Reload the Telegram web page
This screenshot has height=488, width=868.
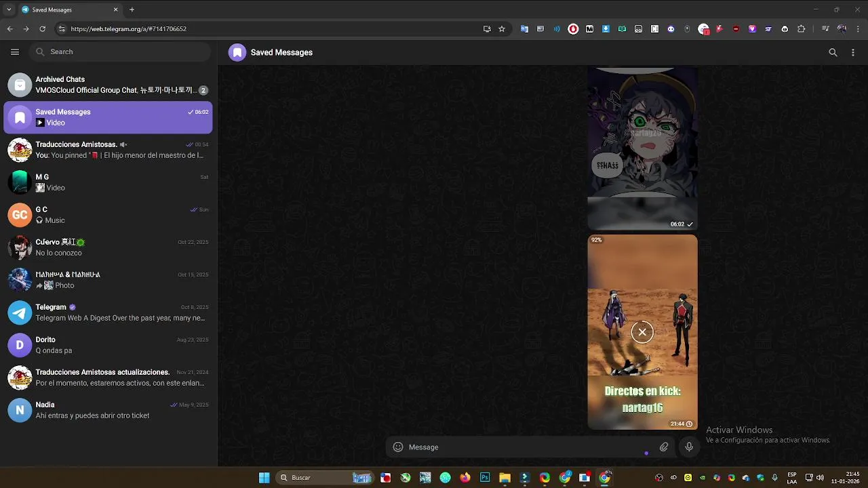(x=42, y=28)
